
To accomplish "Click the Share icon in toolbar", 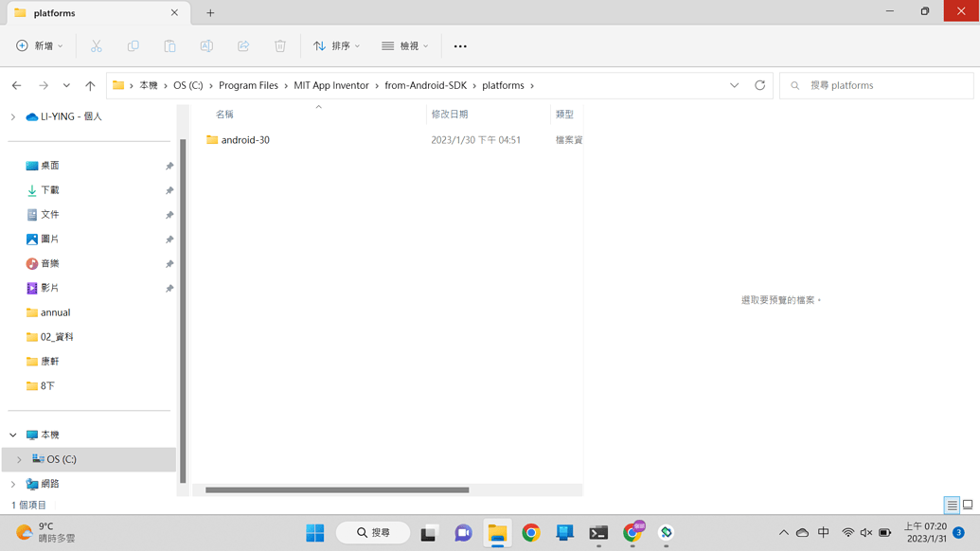I will pos(243,45).
